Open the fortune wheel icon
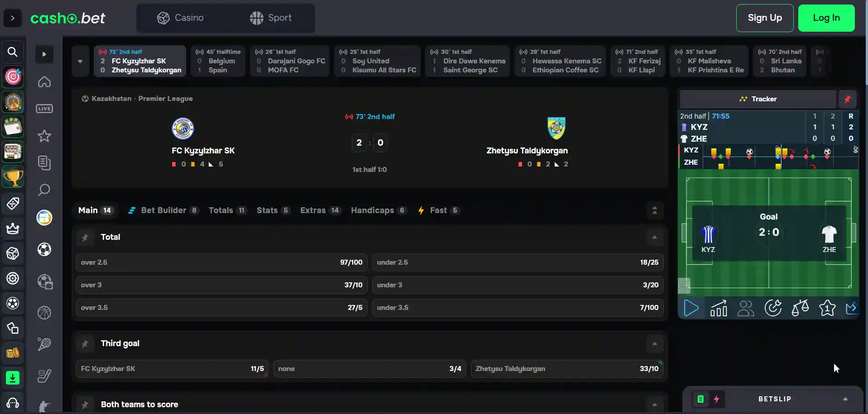 tap(13, 102)
